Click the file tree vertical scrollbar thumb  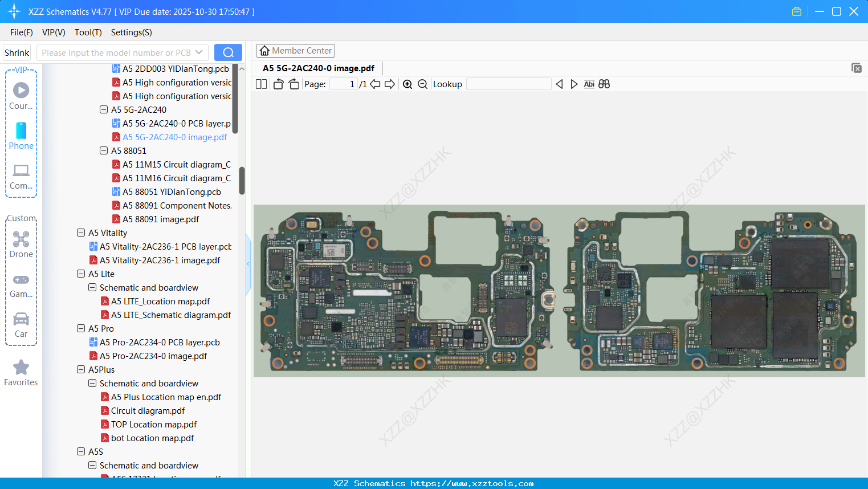(242, 180)
